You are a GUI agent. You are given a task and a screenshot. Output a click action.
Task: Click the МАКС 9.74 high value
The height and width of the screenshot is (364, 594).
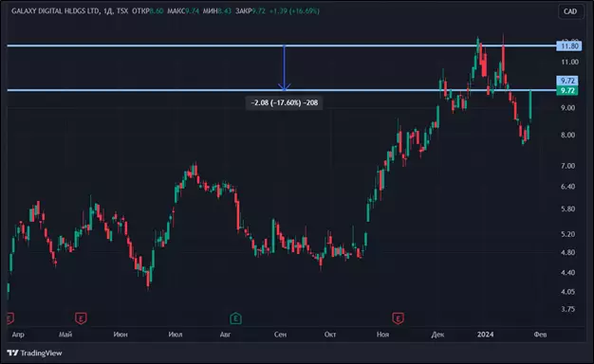click(183, 11)
